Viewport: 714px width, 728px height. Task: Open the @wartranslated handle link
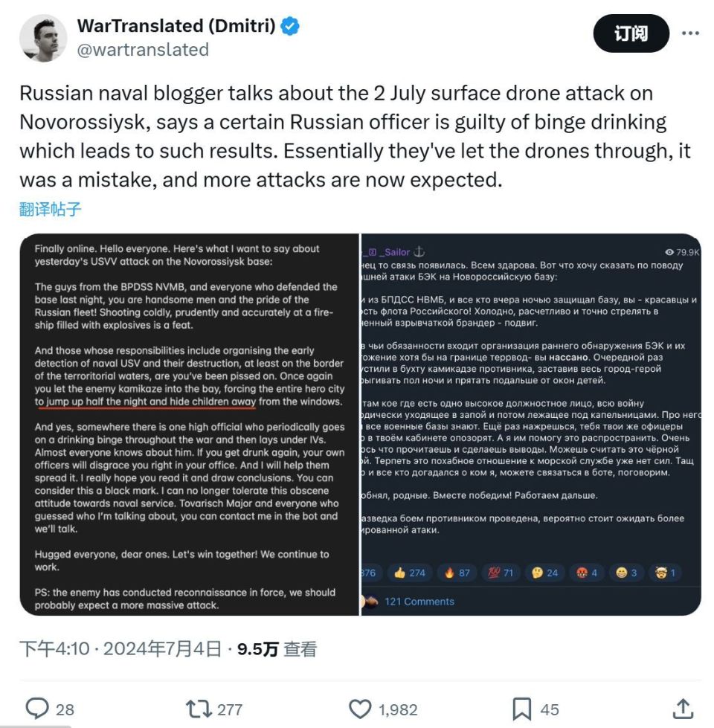(x=143, y=50)
